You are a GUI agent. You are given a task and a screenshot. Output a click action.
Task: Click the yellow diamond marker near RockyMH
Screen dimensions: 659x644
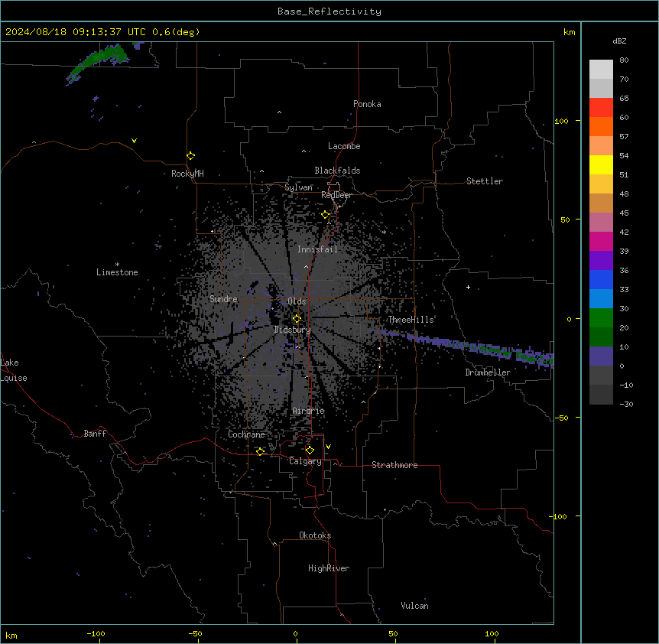(x=191, y=156)
